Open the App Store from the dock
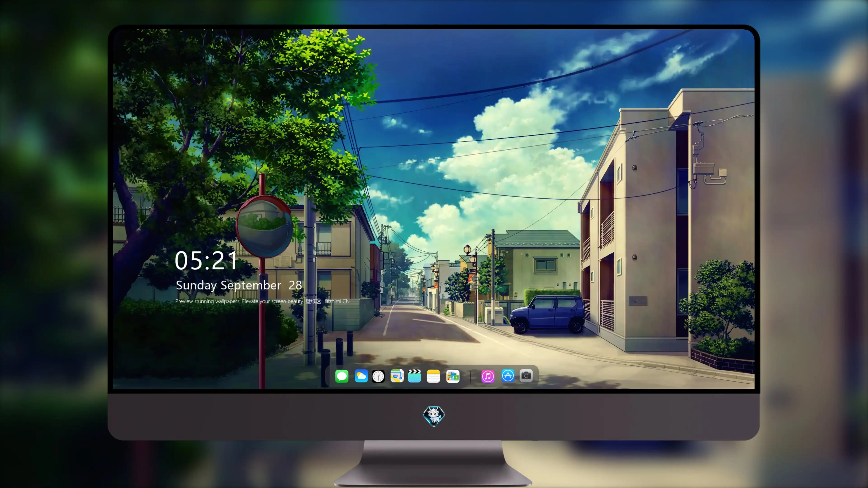 pyautogui.click(x=508, y=375)
